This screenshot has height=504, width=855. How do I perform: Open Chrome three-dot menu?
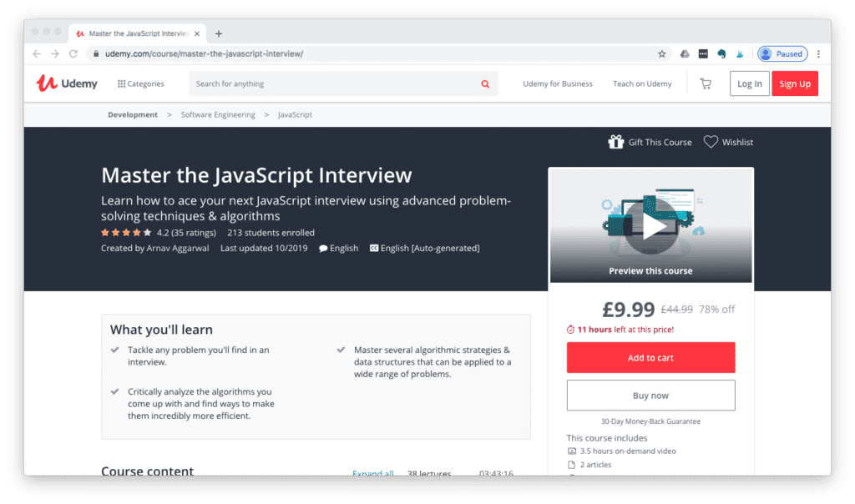(818, 54)
